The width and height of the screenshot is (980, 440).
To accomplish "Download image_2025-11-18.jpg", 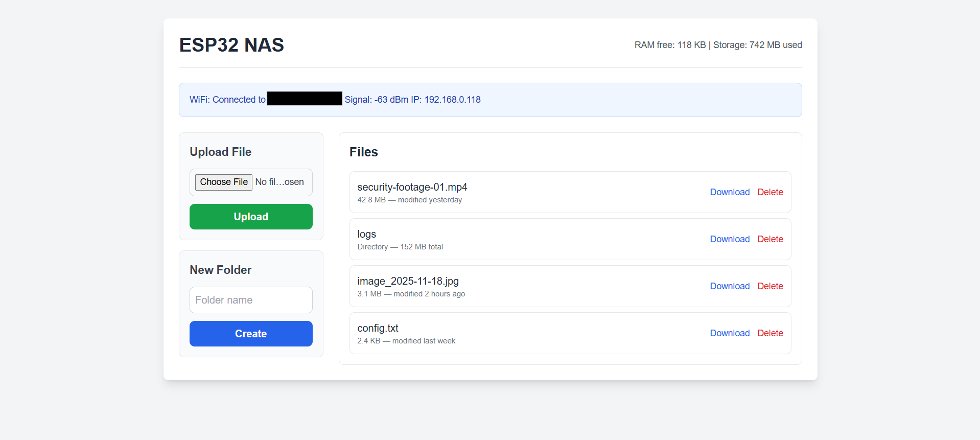I will (730, 286).
